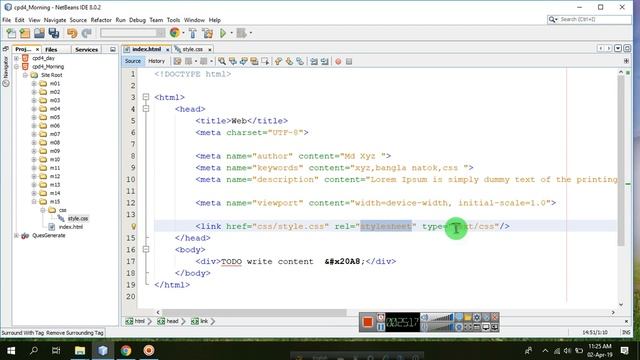640x360 pixels.
Task: Select the Source view button
Action: pyautogui.click(x=133, y=61)
